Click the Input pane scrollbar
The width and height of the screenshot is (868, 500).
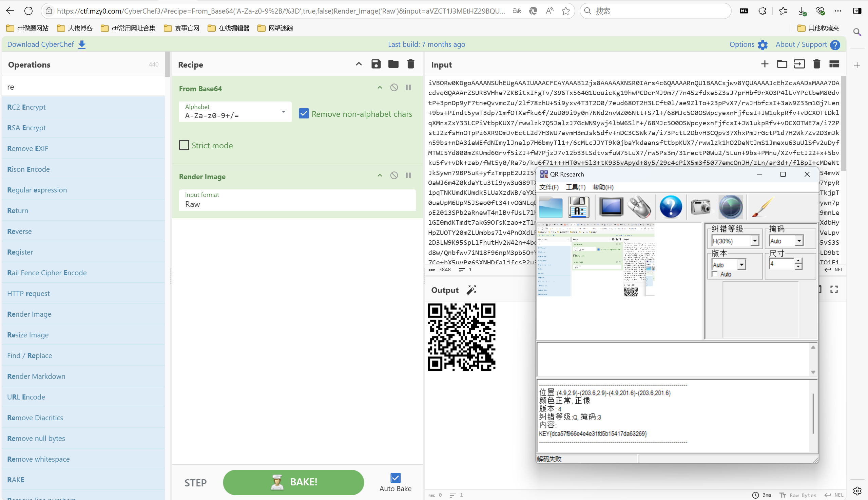(844, 124)
